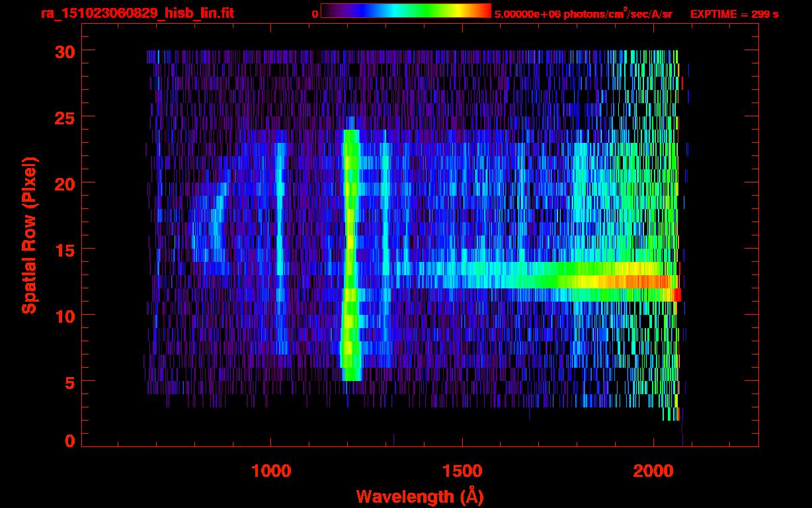Image resolution: width=812 pixels, height=508 pixels.
Task: Click the 5.00000e+06 photons units label
Action: (x=583, y=14)
